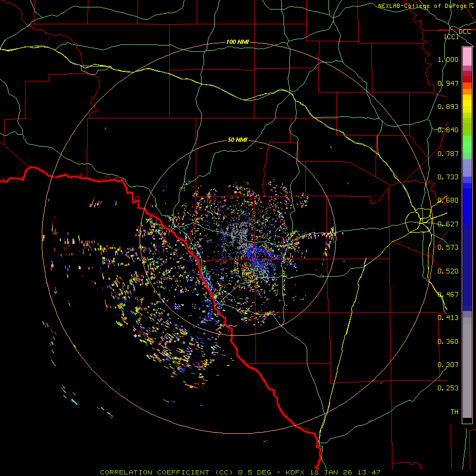Screen dimensions: 476x476
Task: Click the 100 NMI range ring label
Action: pos(237,42)
